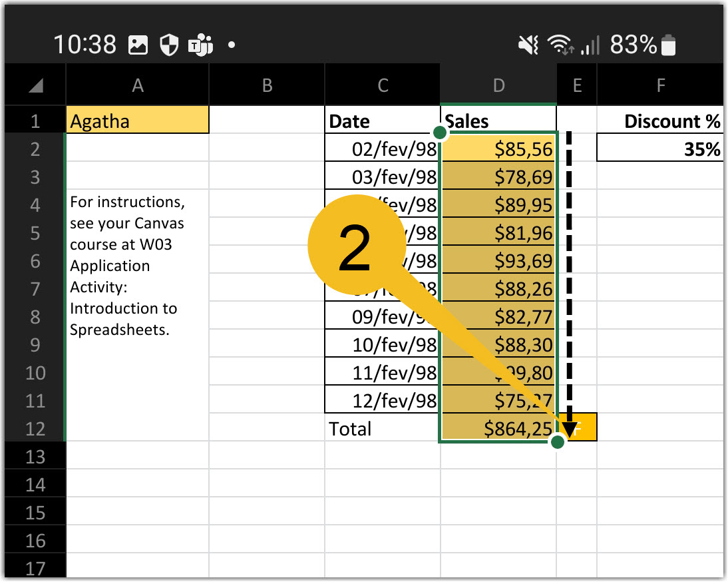
Task: Select the $78,69 sales cell
Action: (498, 176)
